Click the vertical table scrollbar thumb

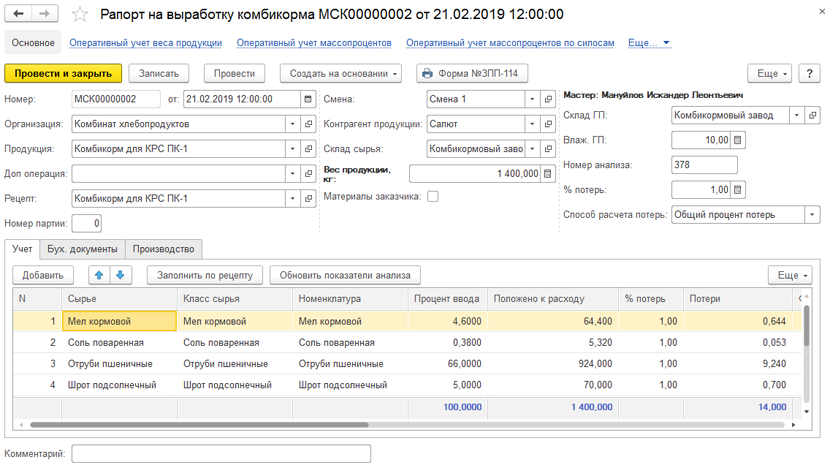point(806,326)
